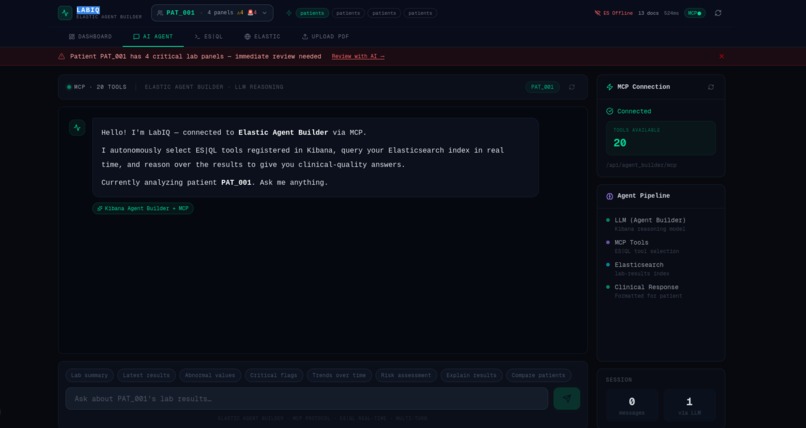Switch to the AI Agent tab
Screen dimensions: 806x428
[x=153, y=36]
